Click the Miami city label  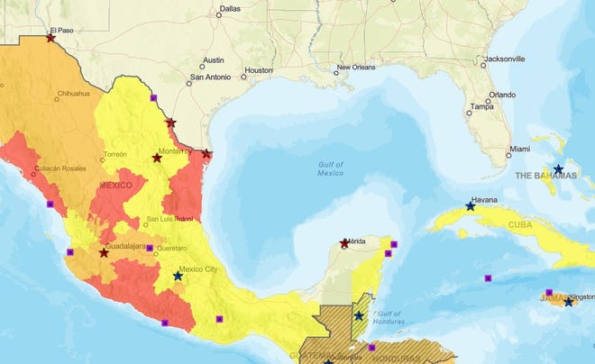tap(520, 149)
